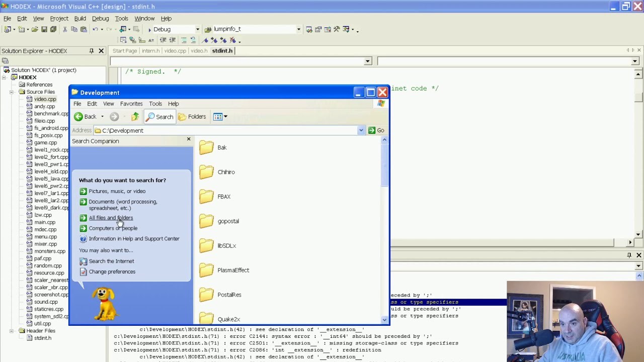Click the Go button next to address bar

point(376,130)
